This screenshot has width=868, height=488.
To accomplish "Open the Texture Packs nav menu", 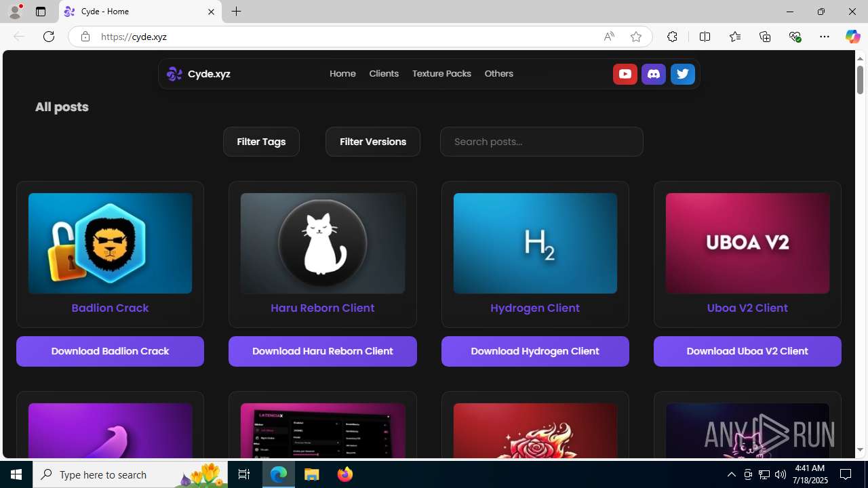I will (x=441, y=74).
